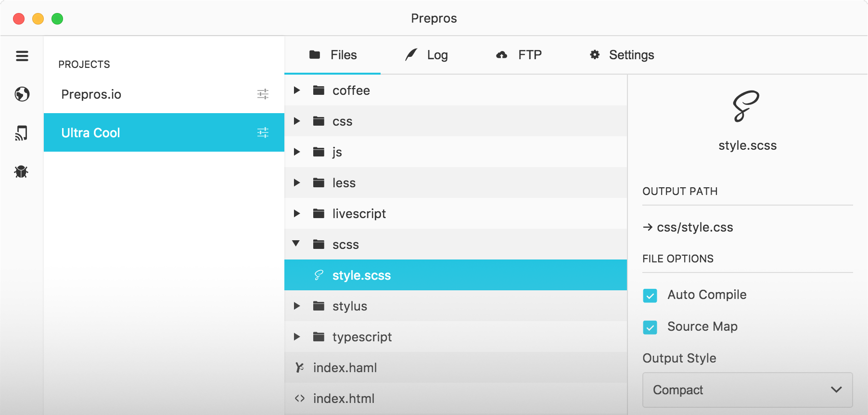Click the stylus folder icon

pos(319,306)
